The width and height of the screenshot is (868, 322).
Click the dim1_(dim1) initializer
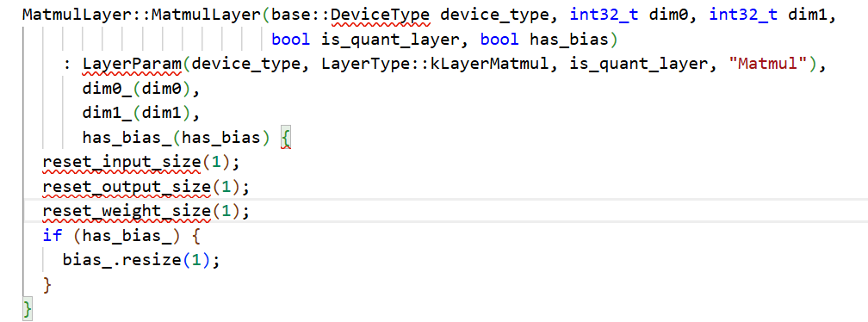(x=137, y=113)
